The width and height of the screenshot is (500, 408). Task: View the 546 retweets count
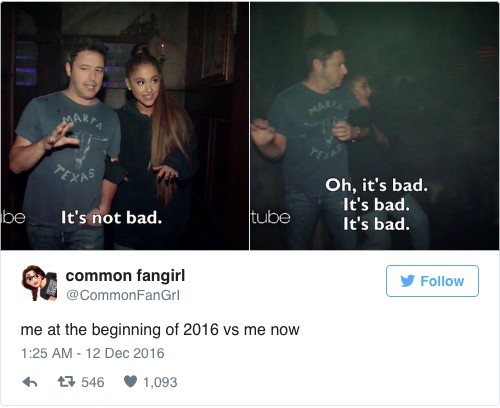pos(93,382)
